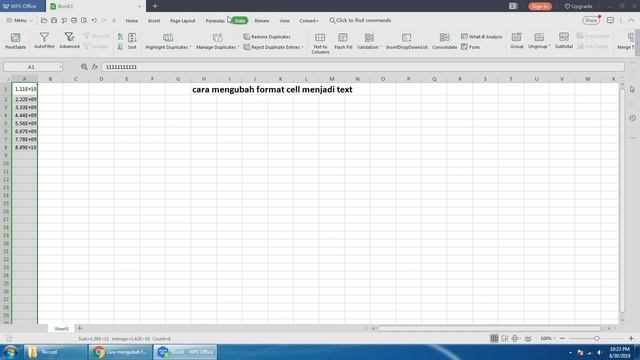The image size is (640, 360).
Task: Collapse the ribbon with the chevron
Action: pyautogui.click(x=631, y=20)
